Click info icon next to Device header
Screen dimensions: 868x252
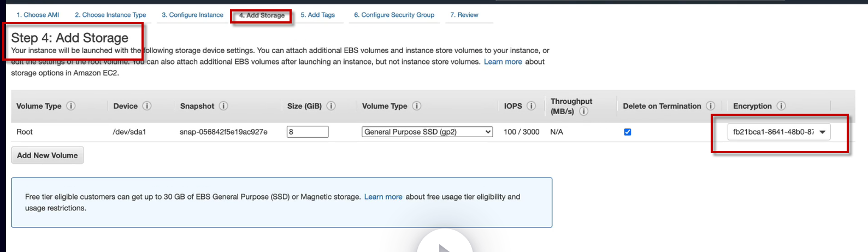click(x=147, y=106)
